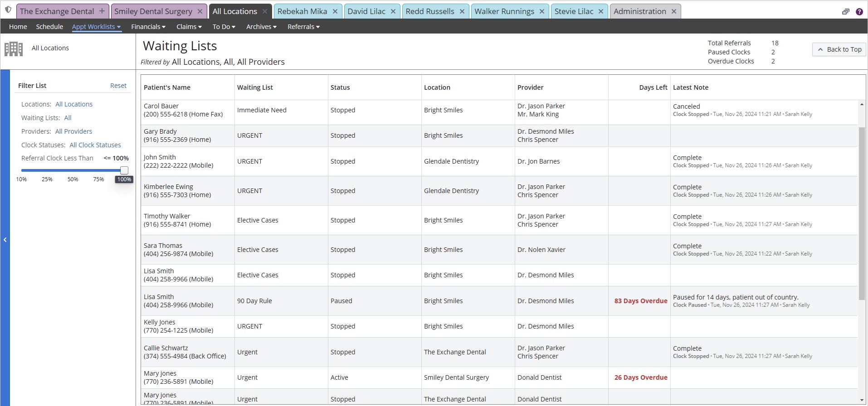868x406 pixels.
Task: Close the Redd Russells tab
Action: coord(462,11)
